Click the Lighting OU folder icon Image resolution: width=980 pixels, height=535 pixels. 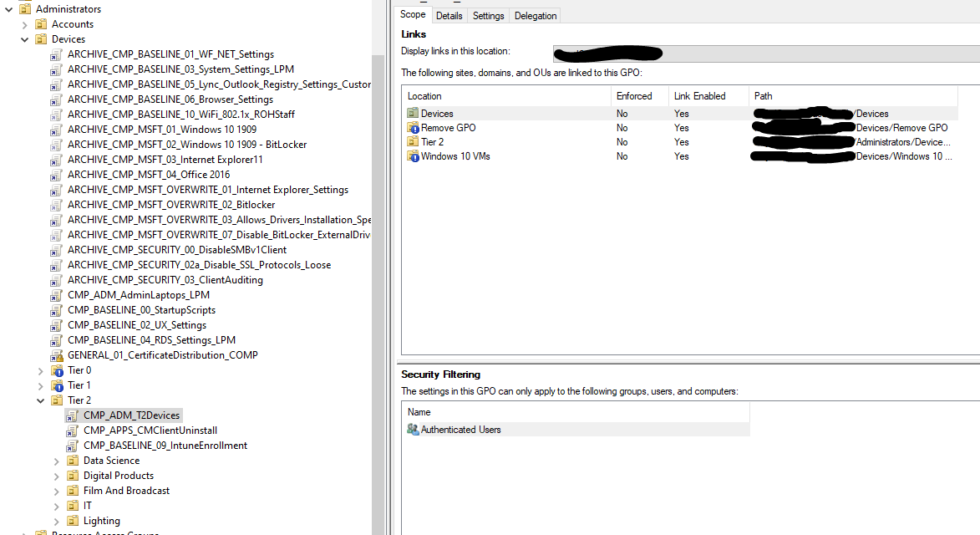pos(73,521)
